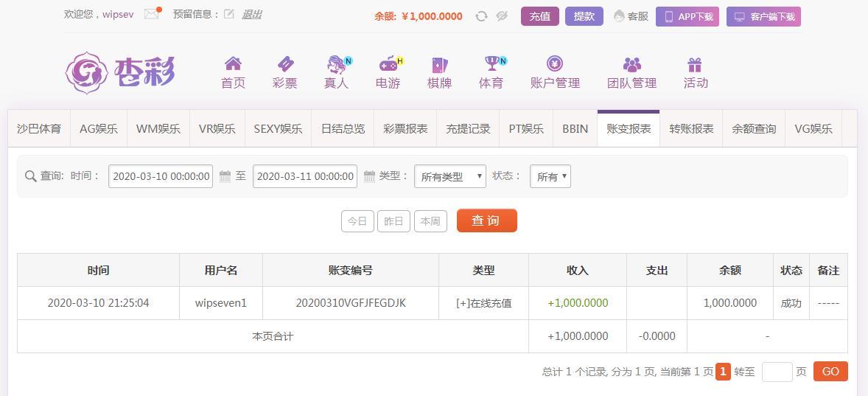
Task: Click the orange 查询 button
Action: [486, 220]
